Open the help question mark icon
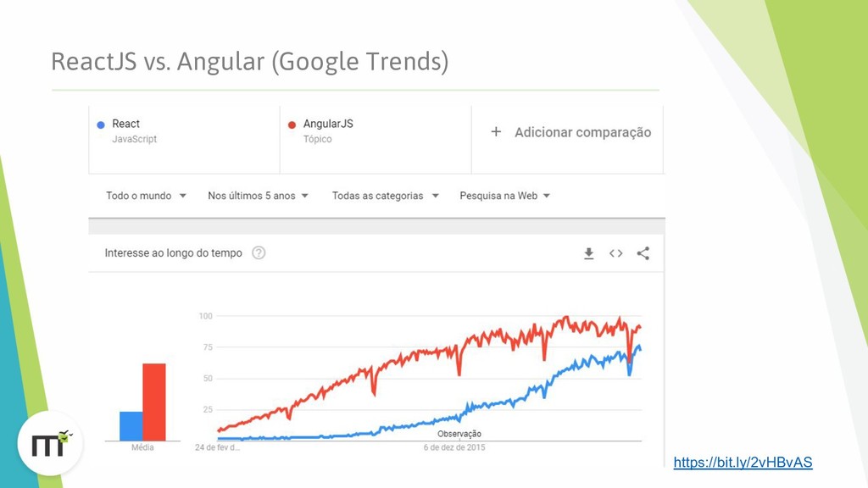Screen dimensions: 868x488 pyautogui.click(x=259, y=252)
